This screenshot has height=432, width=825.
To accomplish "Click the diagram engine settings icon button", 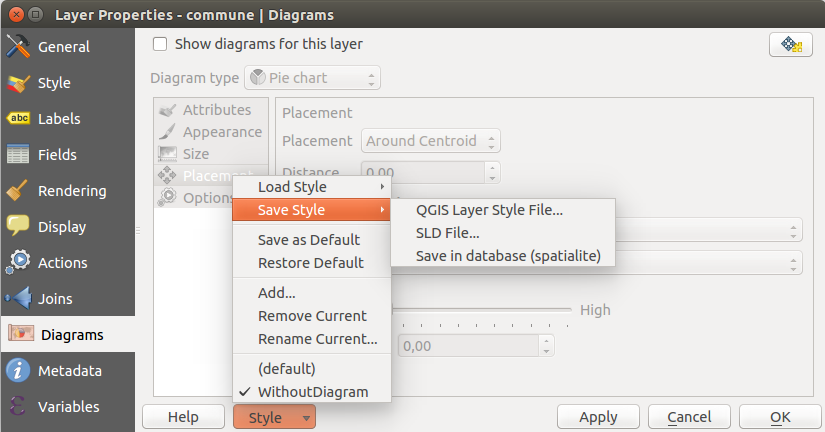I will point(790,45).
